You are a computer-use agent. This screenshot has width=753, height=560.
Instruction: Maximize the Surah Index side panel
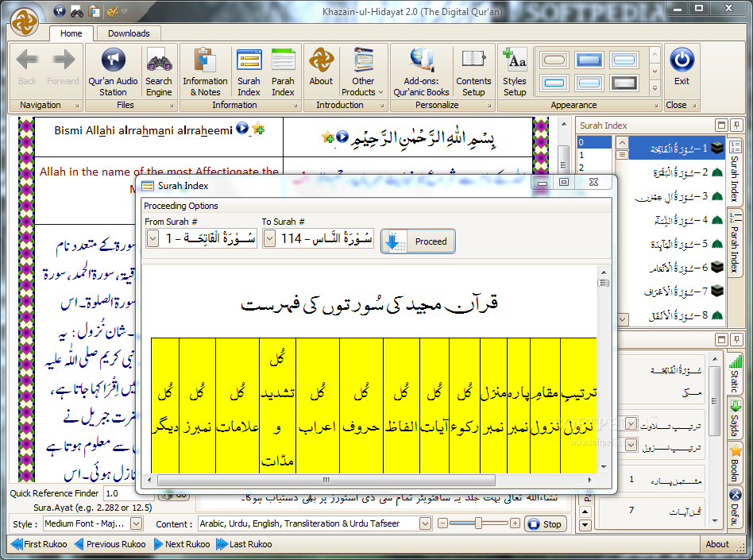[x=721, y=126]
